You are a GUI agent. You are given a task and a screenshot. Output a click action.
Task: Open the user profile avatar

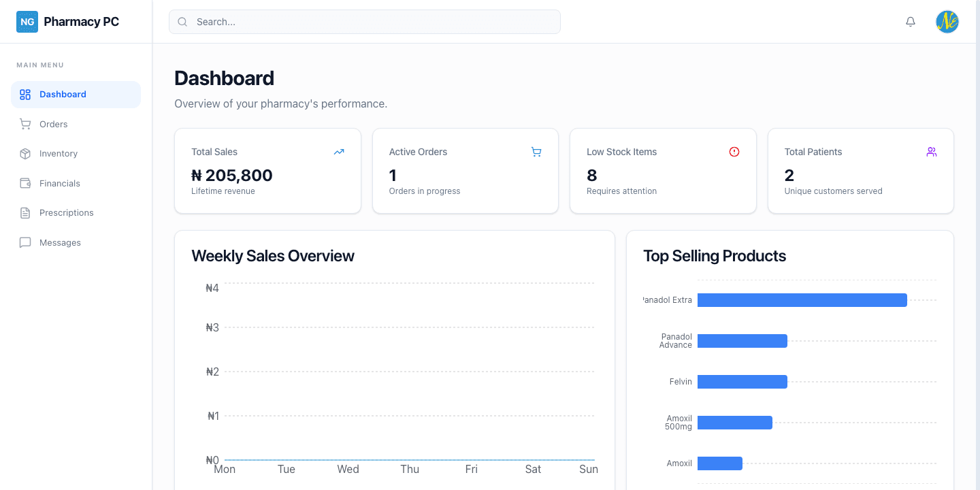[947, 22]
